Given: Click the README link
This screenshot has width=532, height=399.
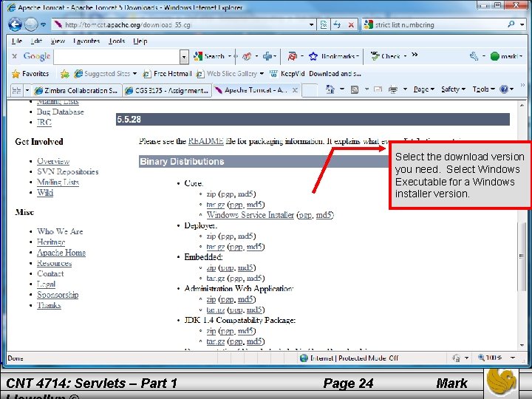Looking at the screenshot, I should click(205, 141).
